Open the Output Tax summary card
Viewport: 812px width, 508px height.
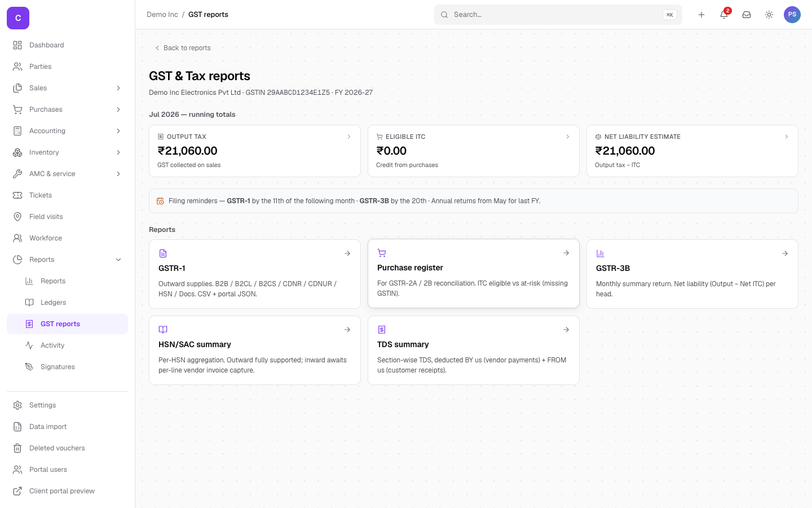(255, 151)
